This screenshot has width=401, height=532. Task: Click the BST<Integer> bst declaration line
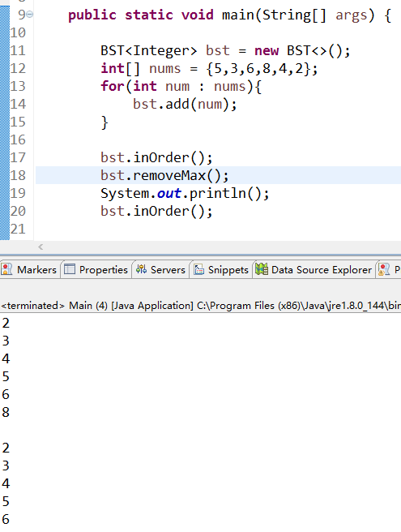(x=225, y=50)
